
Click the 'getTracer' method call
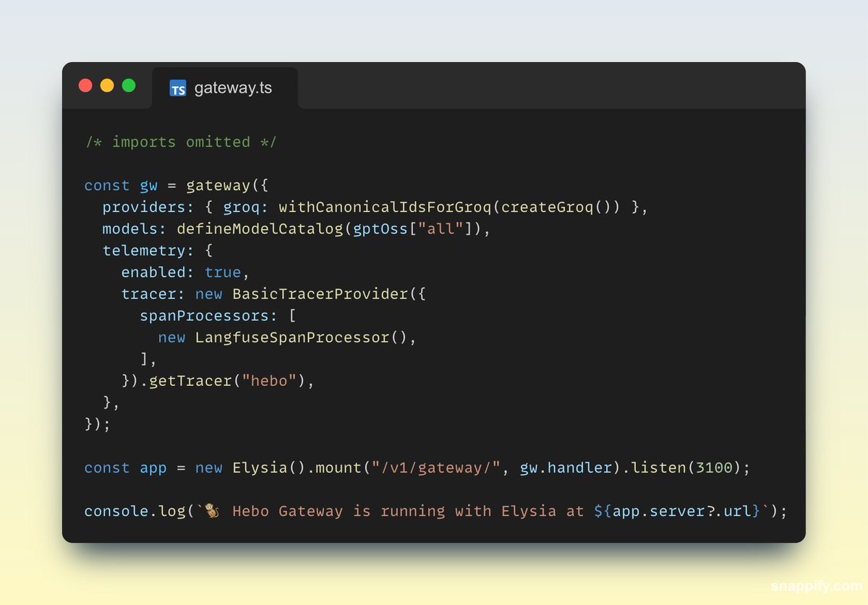coord(190,380)
